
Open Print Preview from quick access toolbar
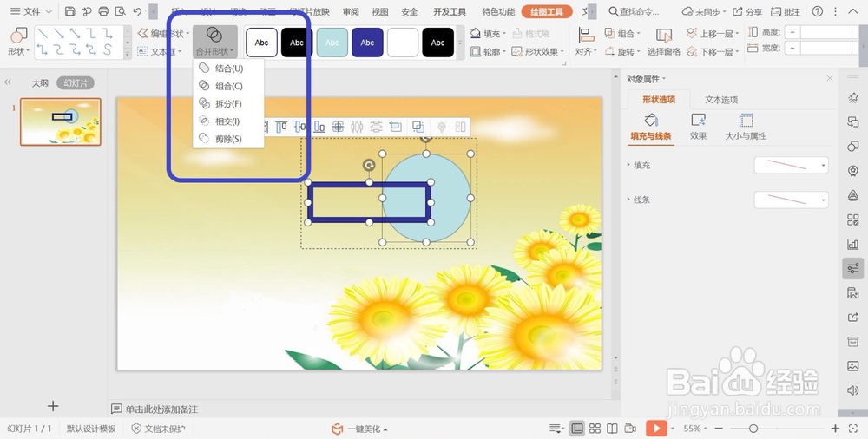tap(120, 11)
